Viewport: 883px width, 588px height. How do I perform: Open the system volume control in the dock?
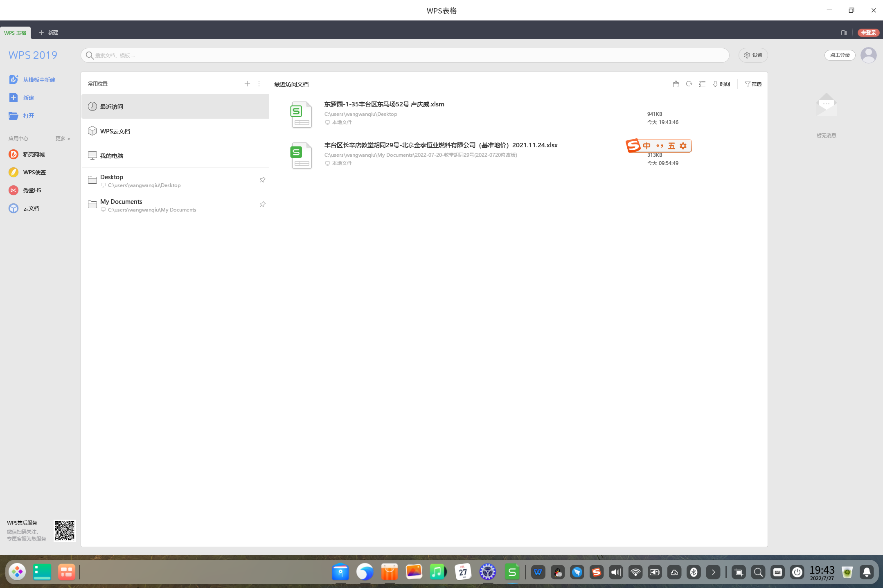pyautogui.click(x=616, y=572)
